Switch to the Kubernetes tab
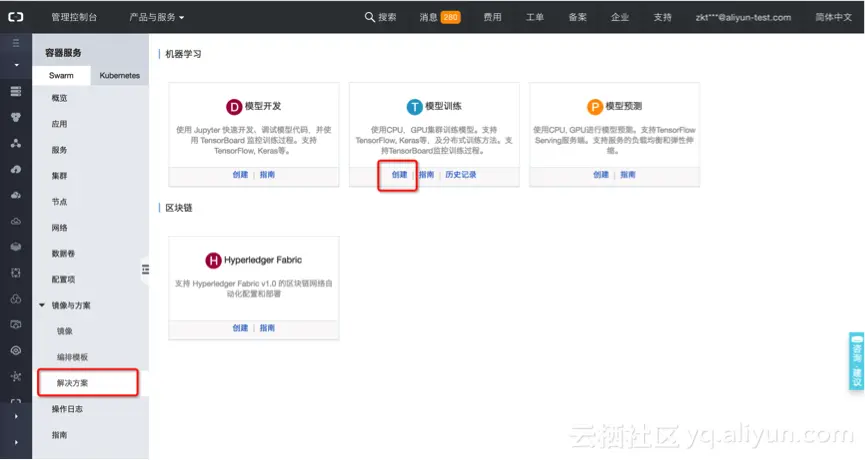This screenshot has height=460, width=865. pyautogui.click(x=120, y=76)
